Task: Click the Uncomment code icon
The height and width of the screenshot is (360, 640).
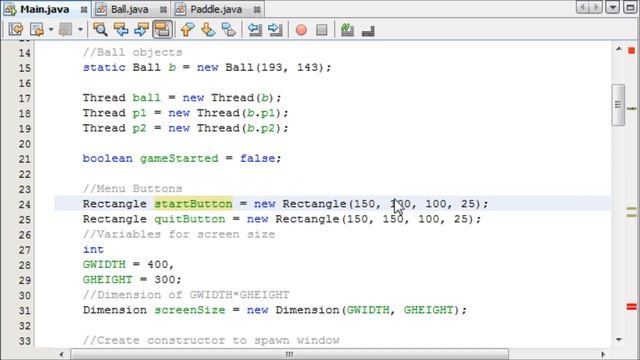Action: 368,31
